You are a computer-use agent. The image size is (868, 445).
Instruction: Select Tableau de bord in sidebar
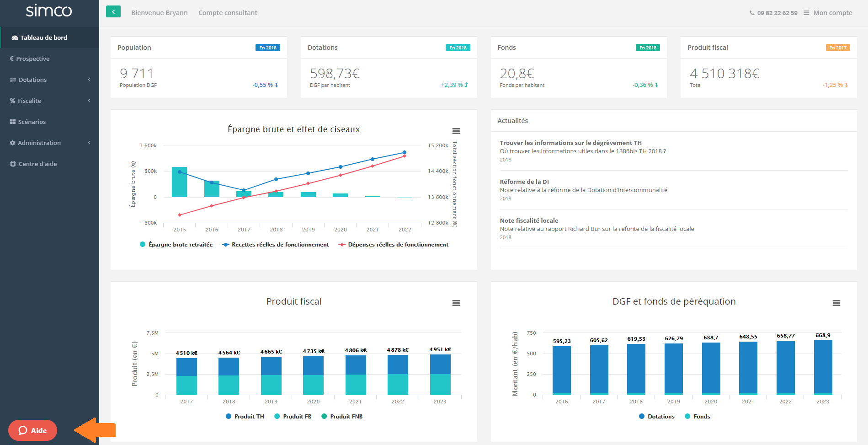click(44, 38)
